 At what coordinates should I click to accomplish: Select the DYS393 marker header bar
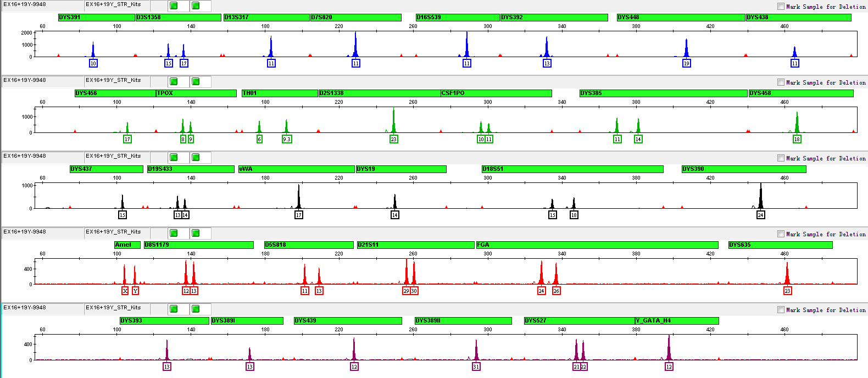click(164, 321)
